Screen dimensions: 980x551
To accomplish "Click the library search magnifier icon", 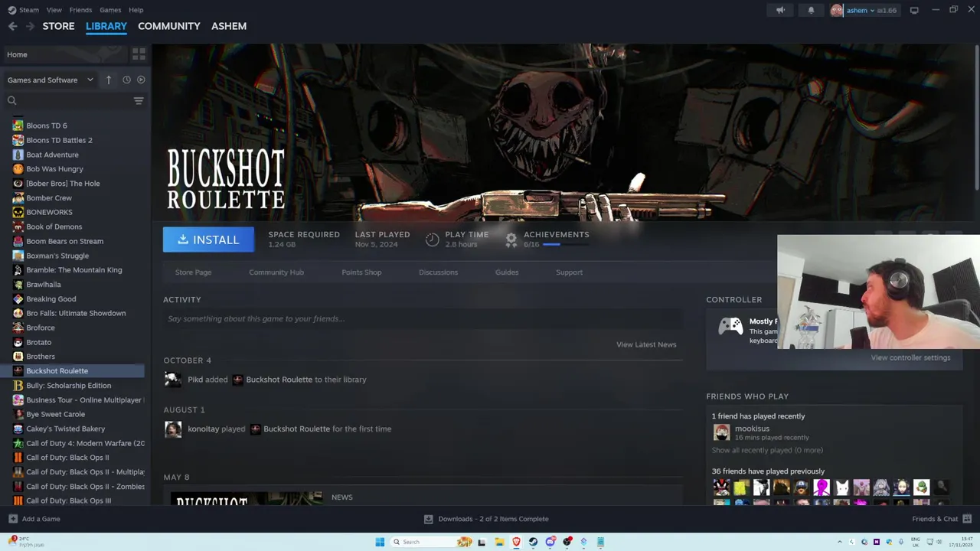I will point(11,100).
